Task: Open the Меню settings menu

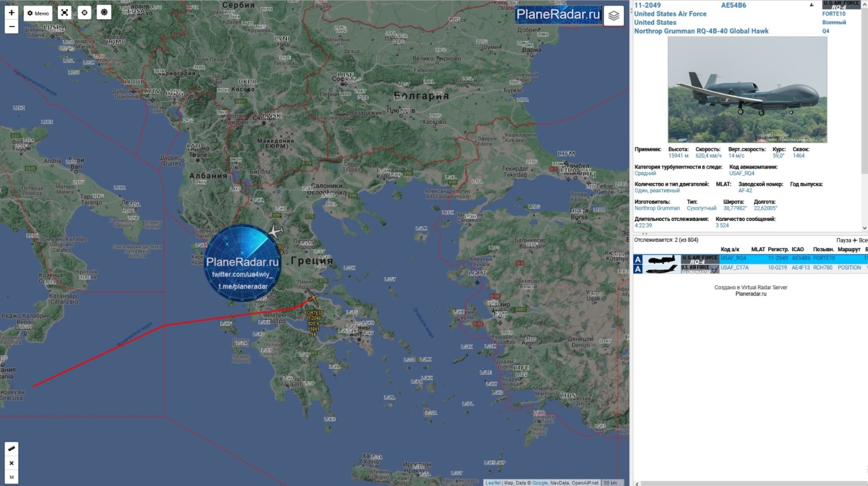Action: (x=38, y=13)
